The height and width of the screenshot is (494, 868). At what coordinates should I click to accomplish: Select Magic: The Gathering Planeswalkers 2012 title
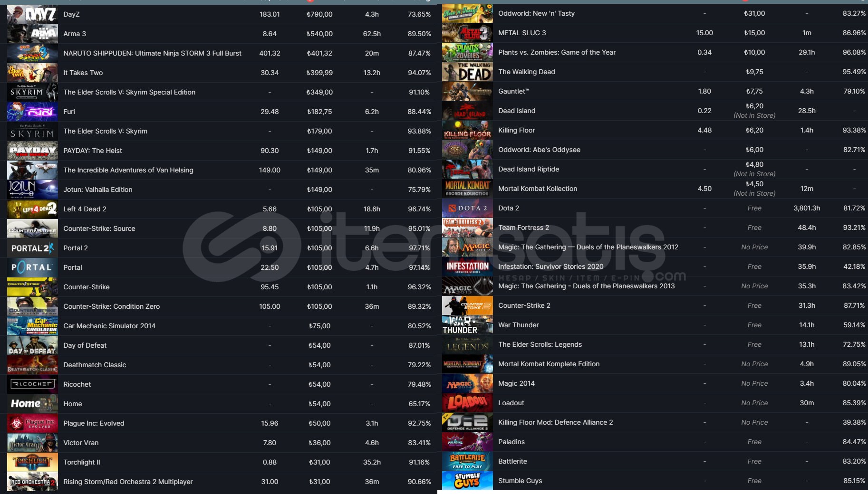point(588,247)
